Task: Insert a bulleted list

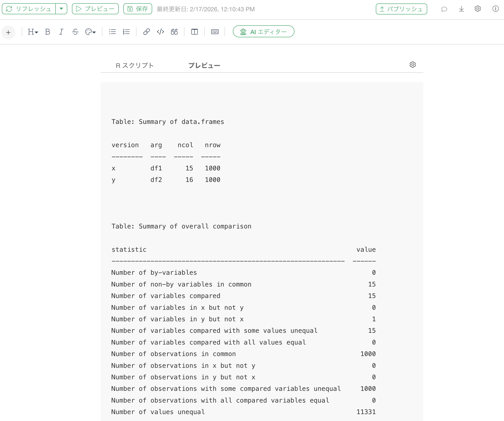Action: [x=112, y=32]
